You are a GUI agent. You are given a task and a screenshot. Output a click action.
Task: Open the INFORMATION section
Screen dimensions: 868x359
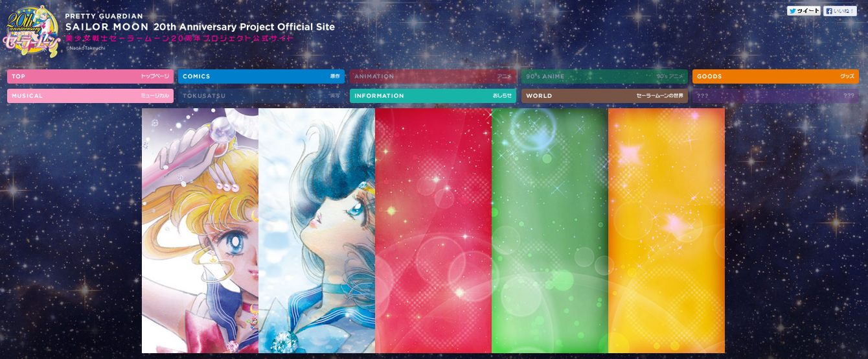point(433,96)
